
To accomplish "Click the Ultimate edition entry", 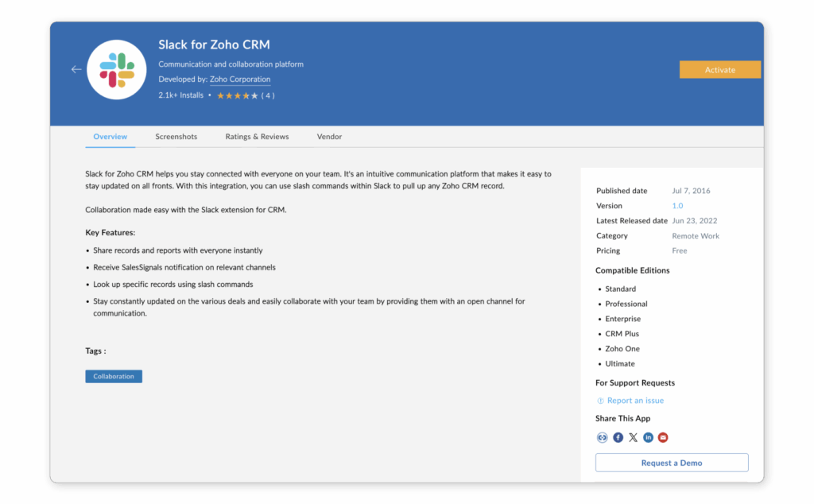I will tap(620, 364).
